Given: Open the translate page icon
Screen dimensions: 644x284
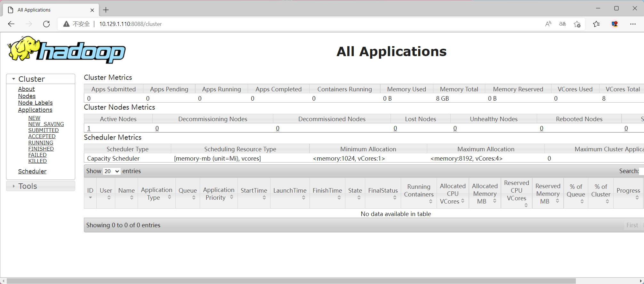Looking at the screenshot, I should pos(562,24).
